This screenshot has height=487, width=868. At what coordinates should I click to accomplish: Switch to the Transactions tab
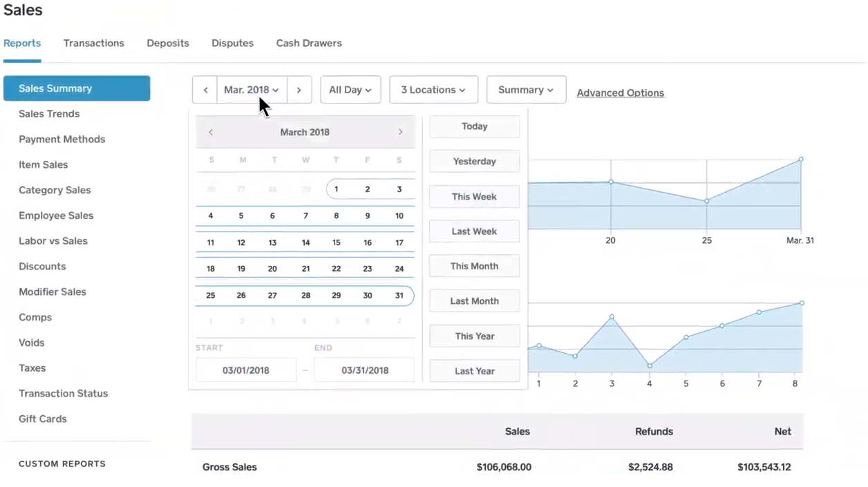click(93, 43)
